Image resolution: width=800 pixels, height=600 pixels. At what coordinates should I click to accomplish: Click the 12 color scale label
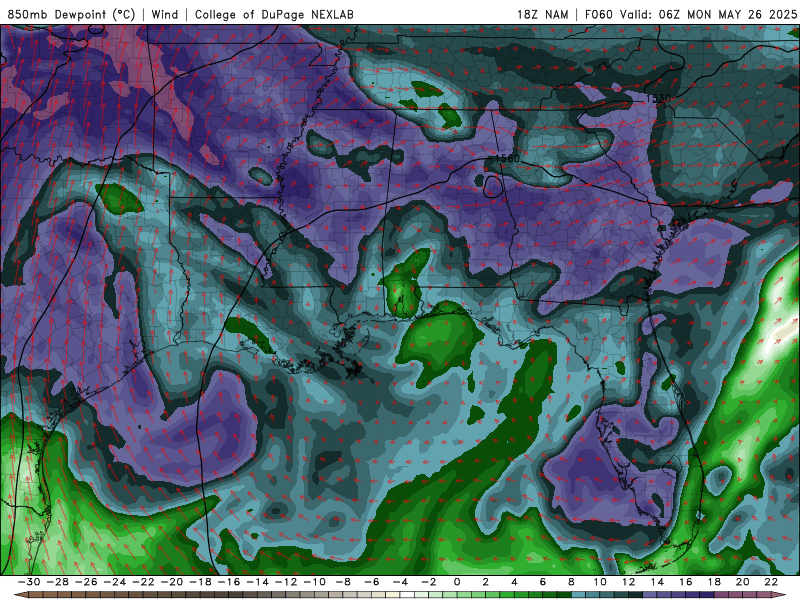coord(629,582)
